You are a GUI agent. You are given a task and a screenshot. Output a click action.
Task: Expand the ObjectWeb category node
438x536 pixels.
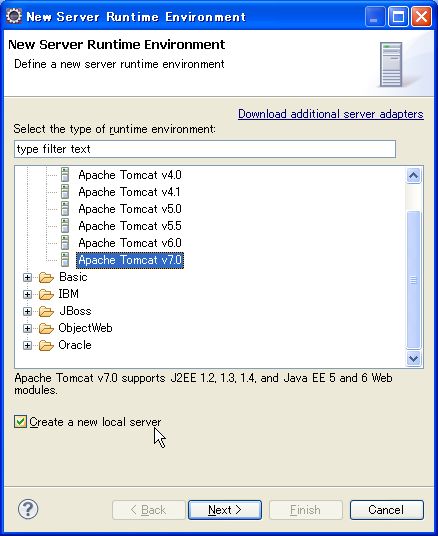27,329
